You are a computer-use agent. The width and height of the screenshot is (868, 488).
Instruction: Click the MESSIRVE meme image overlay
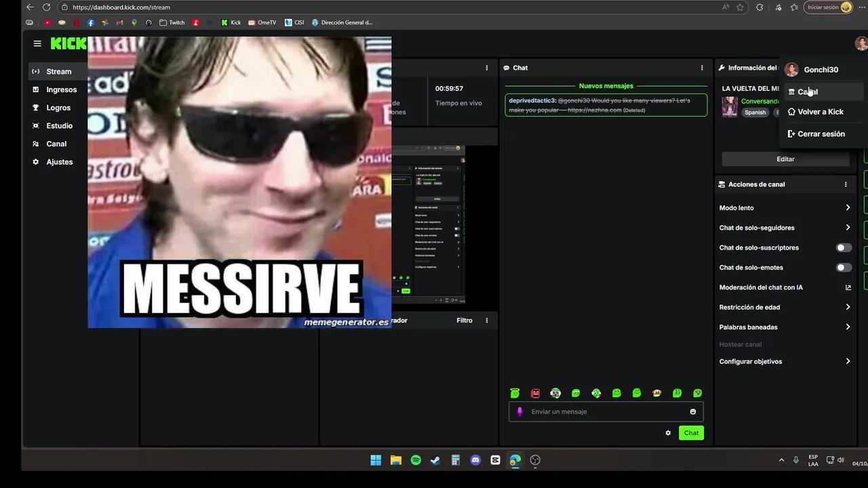(239, 182)
